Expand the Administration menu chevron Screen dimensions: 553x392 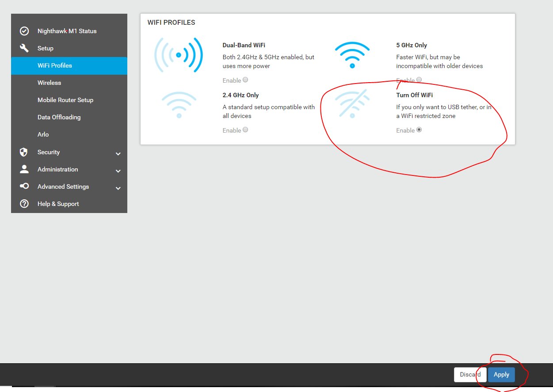[x=118, y=171]
